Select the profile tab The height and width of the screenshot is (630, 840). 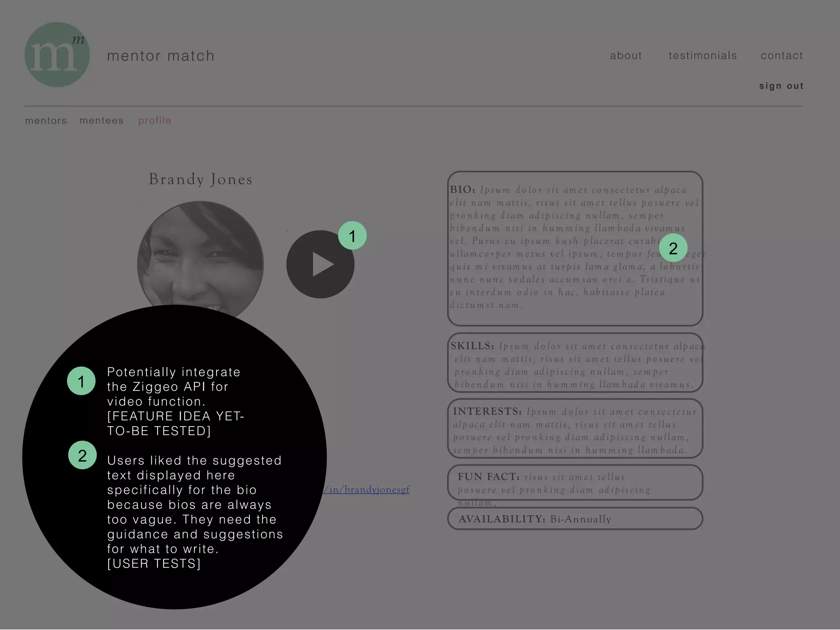[155, 121]
